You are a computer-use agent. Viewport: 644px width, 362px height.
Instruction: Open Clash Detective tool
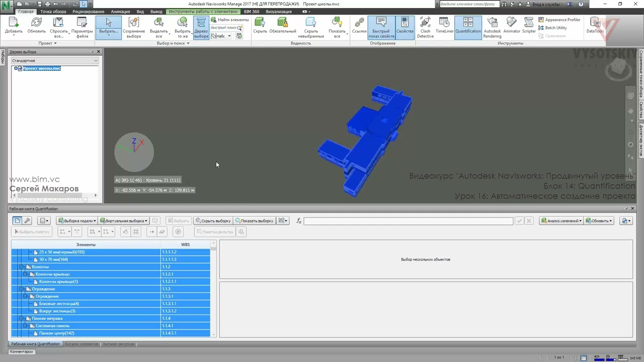[x=425, y=27]
